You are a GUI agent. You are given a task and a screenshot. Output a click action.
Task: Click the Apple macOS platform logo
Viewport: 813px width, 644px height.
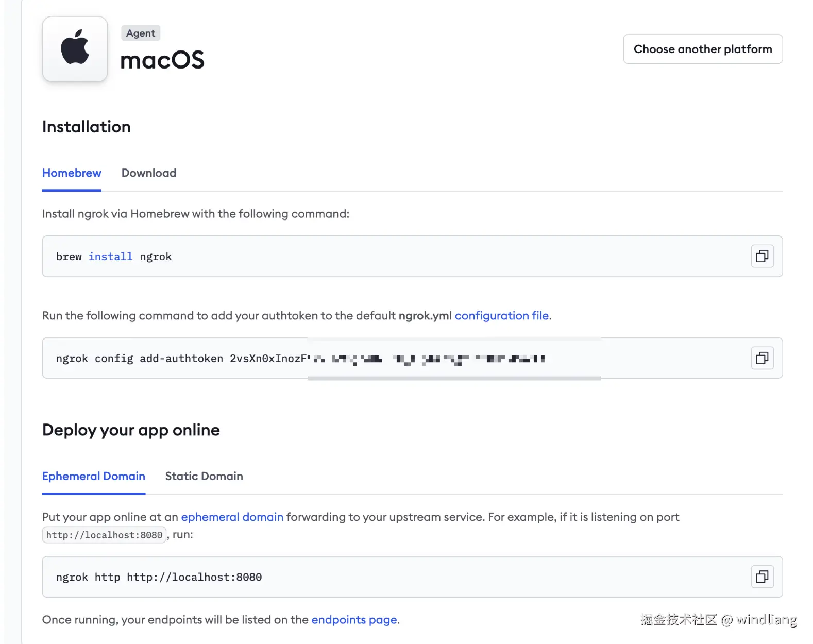click(75, 48)
